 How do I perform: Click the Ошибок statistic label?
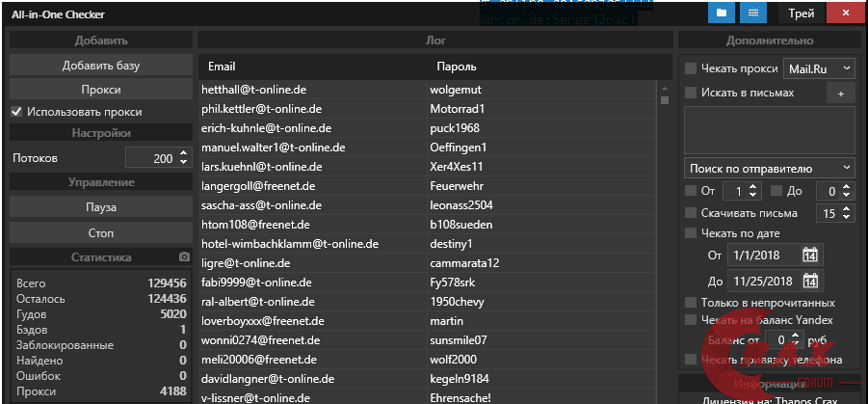click(39, 376)
